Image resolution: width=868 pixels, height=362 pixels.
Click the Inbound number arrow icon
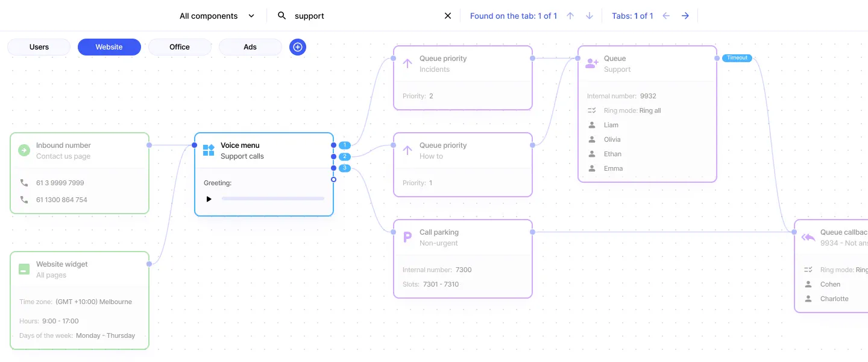24,150
